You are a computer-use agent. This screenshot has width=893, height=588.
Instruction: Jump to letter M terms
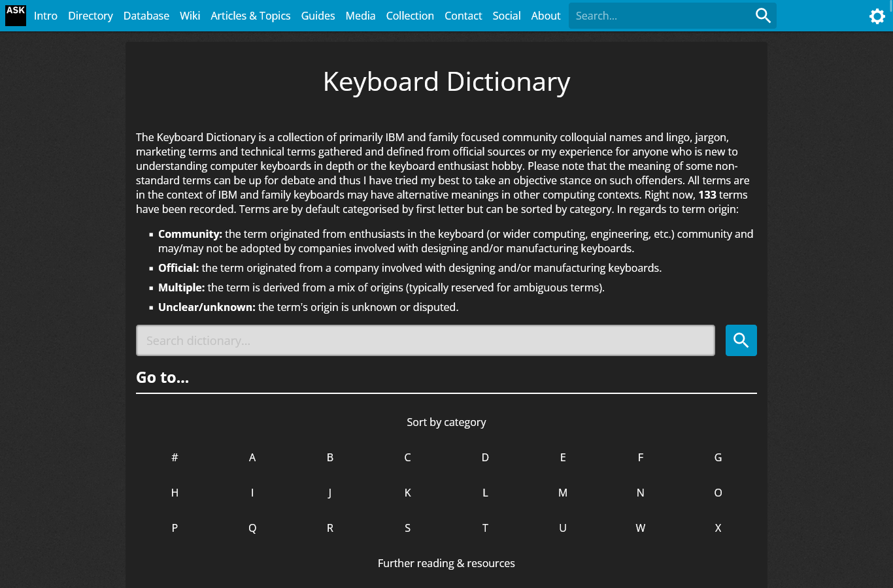563,493
